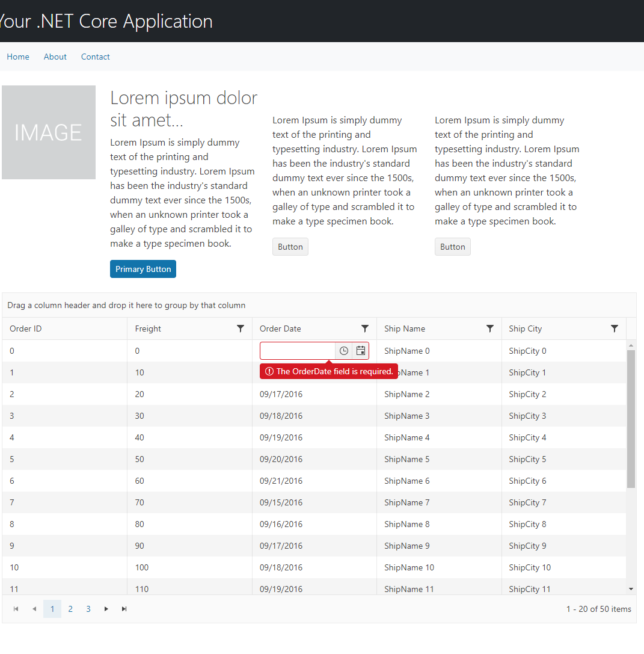Open Freight column filter menu
The height and width of the screenshot is (654, 644).
point(241,329)
